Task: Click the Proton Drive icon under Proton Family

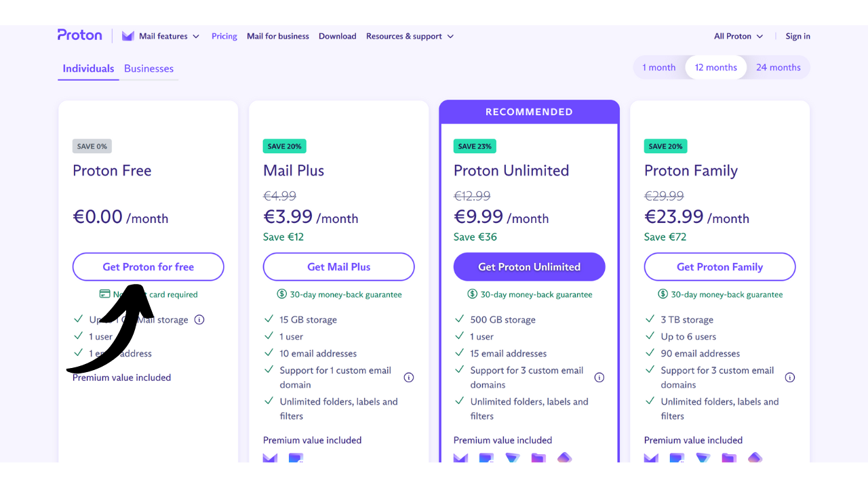Action: tap(729, 465)
